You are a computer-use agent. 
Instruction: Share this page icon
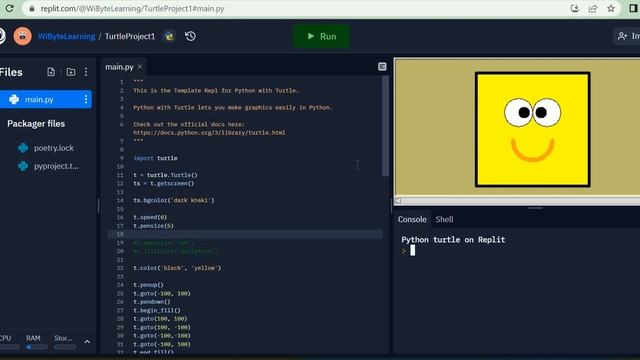(593, 8)
